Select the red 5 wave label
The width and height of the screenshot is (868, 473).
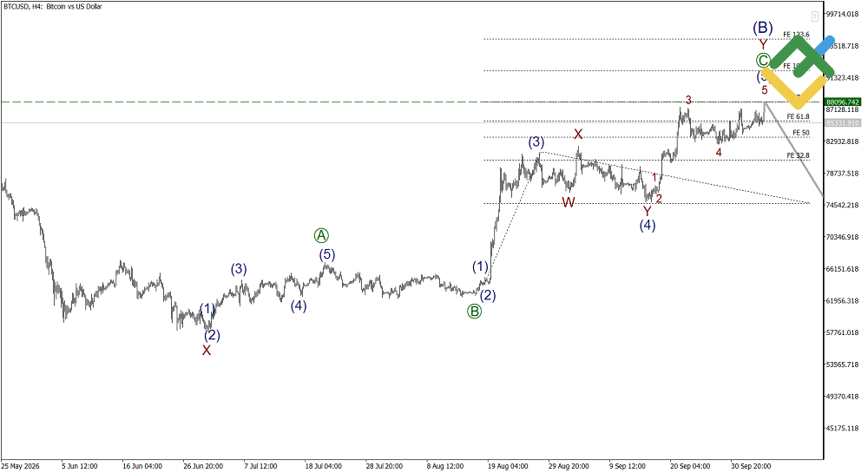coord(765,90)
